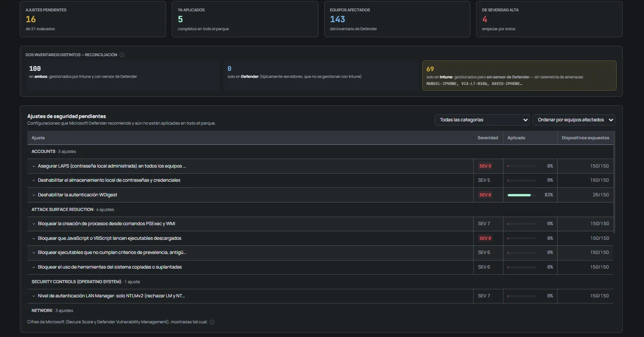Click the Asegurar LAPS 0% progress bar
Screen dimensions: 644x337
(522, 166)
